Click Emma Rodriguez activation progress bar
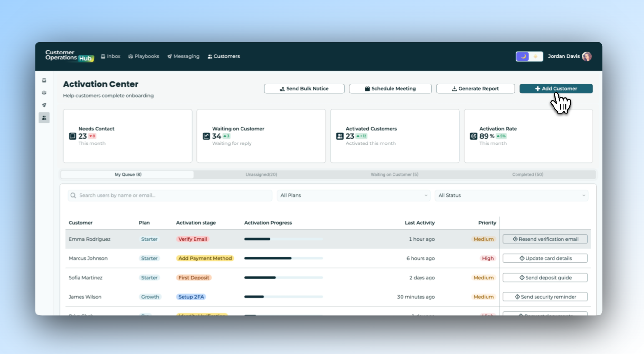Screen dimensions: 644x354 (x=283, y=239)
